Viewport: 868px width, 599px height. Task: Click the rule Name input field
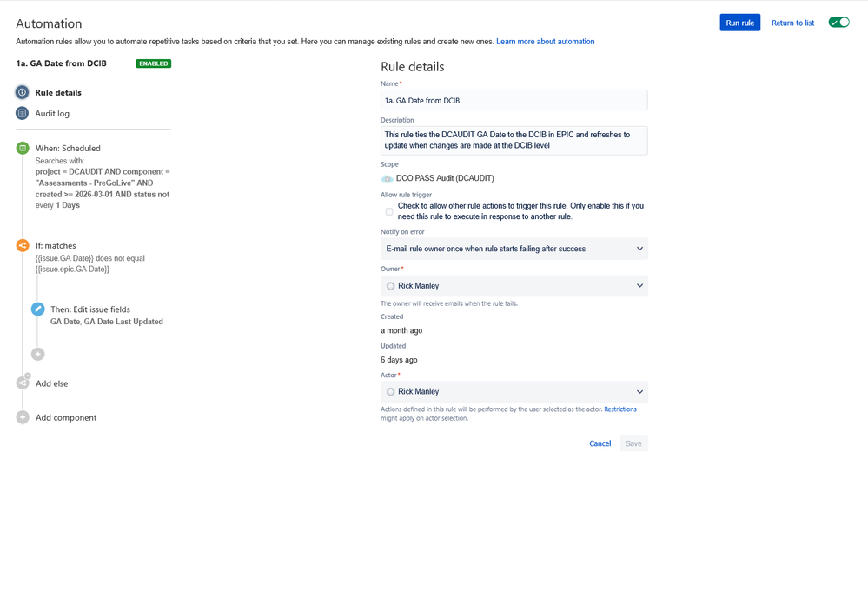pyautogui.click(x=514, y=100)
